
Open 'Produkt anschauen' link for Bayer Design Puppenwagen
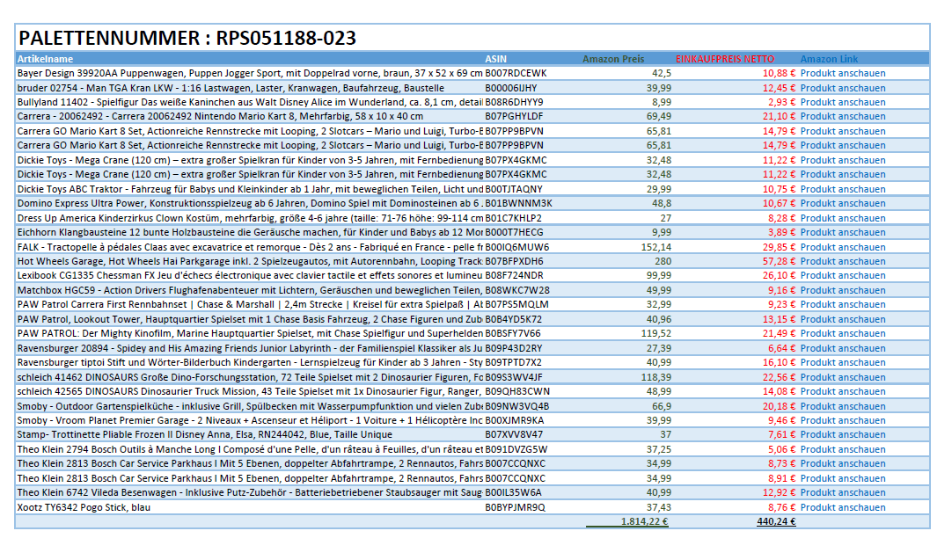click(x=842, y=74)
